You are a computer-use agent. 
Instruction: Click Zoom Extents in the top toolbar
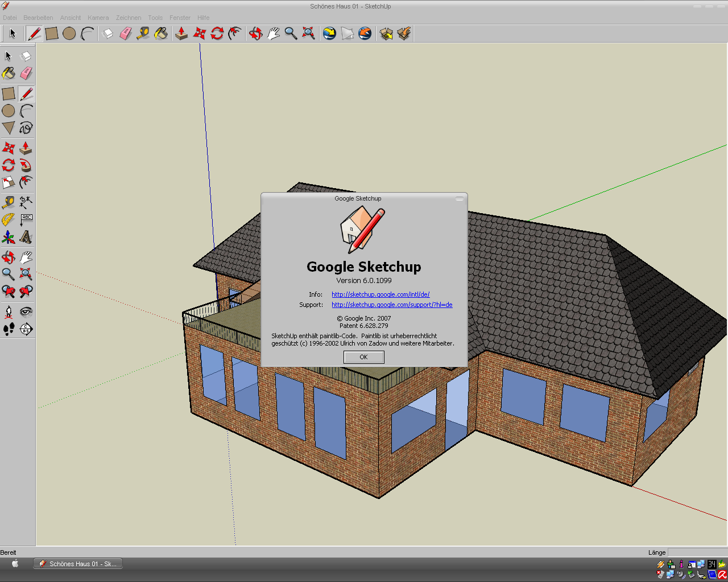(x=308, y=34)
